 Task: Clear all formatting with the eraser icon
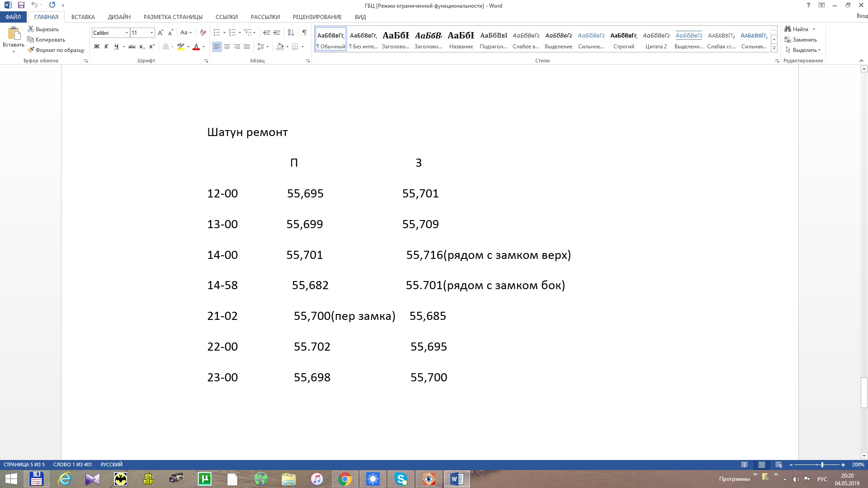(x=203, y=33)
